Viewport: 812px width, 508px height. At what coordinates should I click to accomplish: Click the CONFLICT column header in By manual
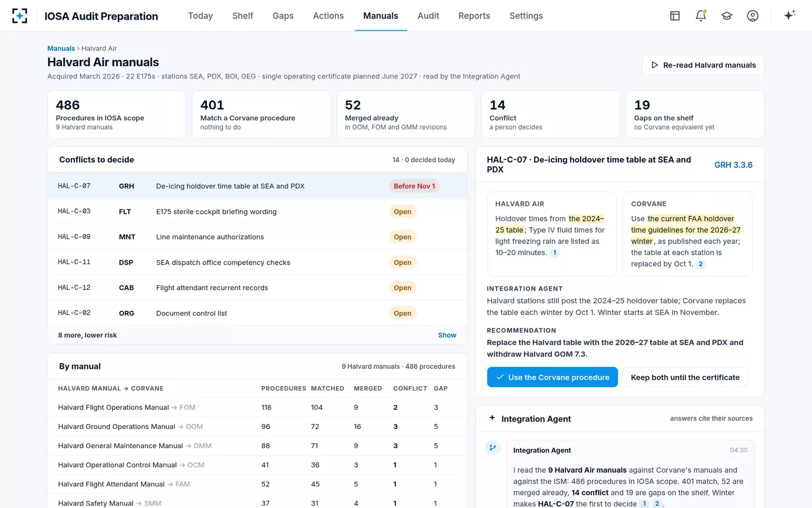click(410, 388)
